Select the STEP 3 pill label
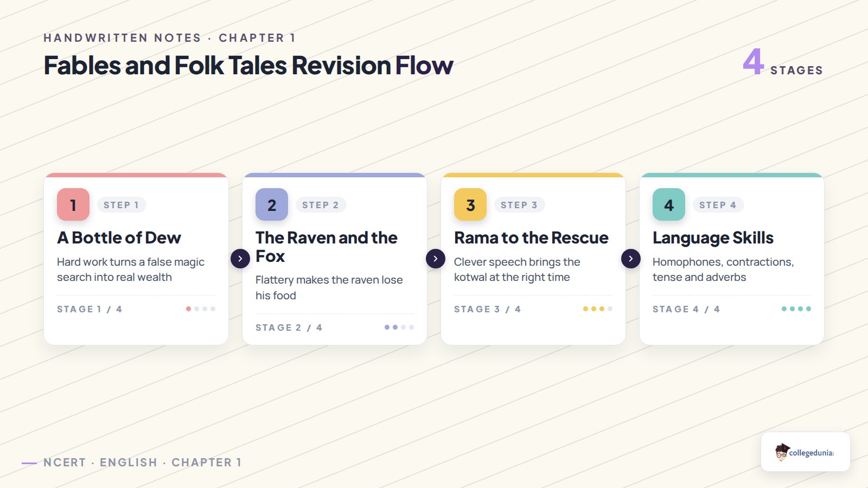 coord(519,205)
